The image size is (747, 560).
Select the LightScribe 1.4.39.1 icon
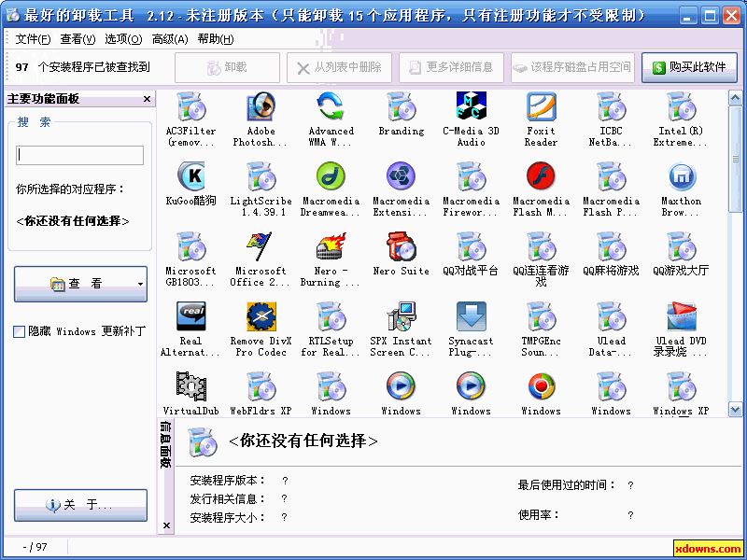coord(261,176)
